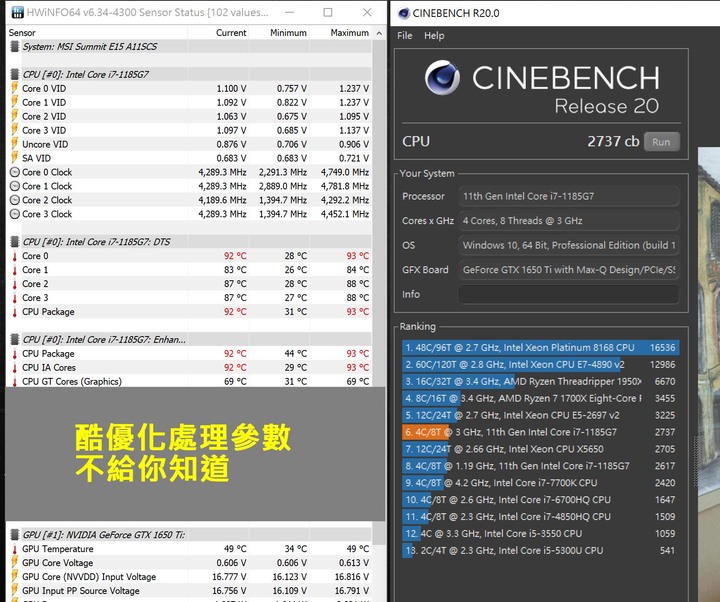Screen dimensions: 720x602
Task: Select ranking entry Intel Core i5-5300U CPU
Action: (540, 551)
